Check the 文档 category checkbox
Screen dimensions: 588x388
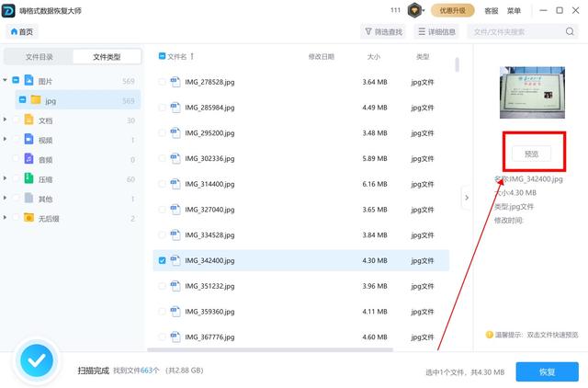click(x=16, y=120)
